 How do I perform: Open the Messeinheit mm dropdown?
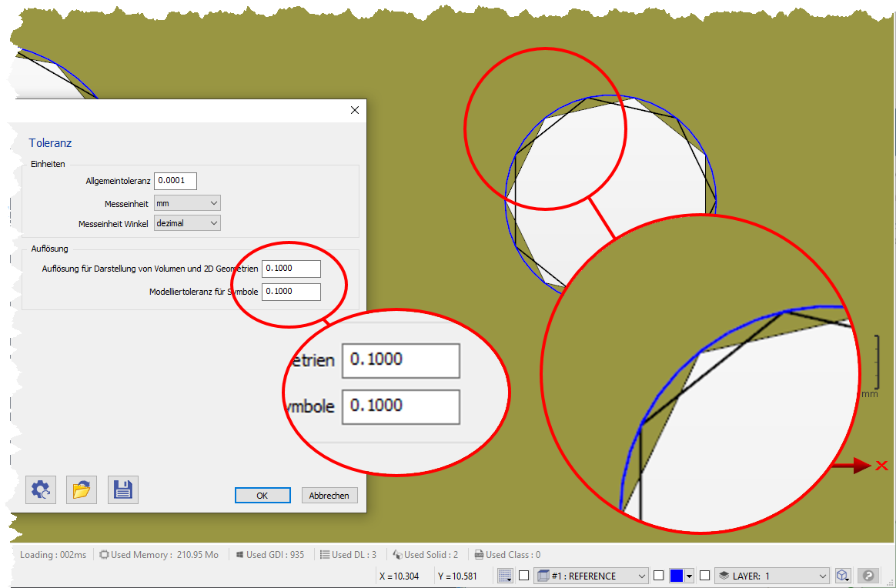click(x=187, y=203)
